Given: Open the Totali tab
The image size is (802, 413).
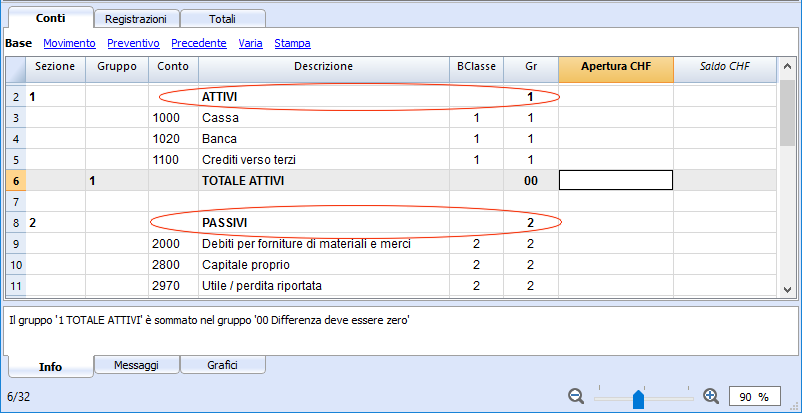Looking at the screenshot, I should [x=222, y=19].
